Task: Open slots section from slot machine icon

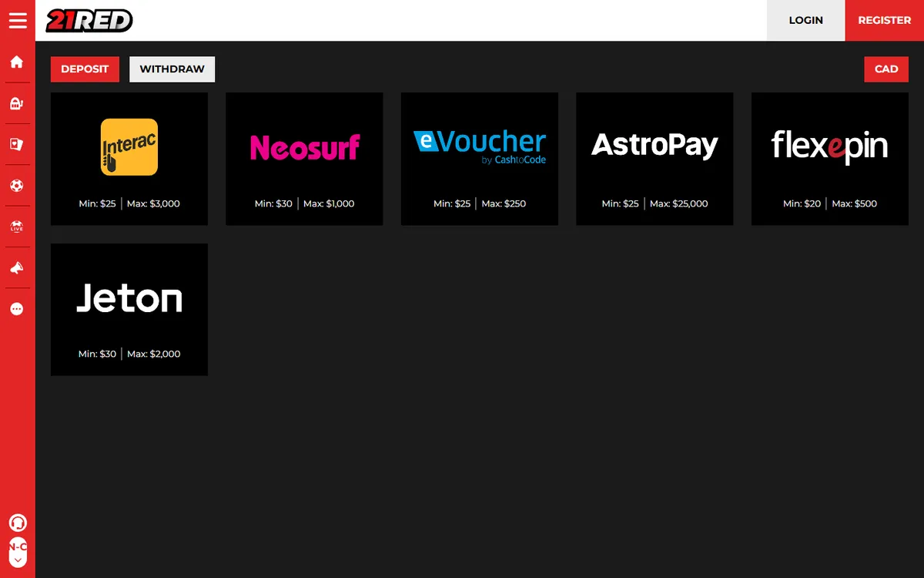Action: 17,103
